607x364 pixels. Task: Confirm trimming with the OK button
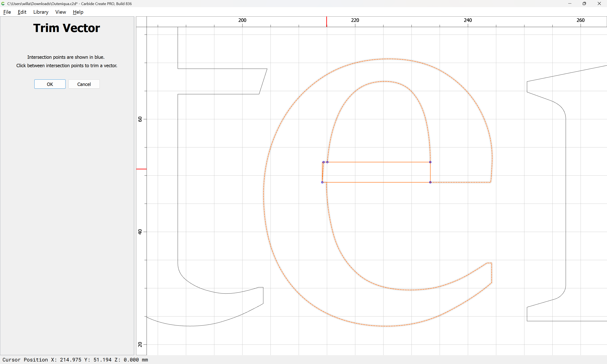[50, 84]
